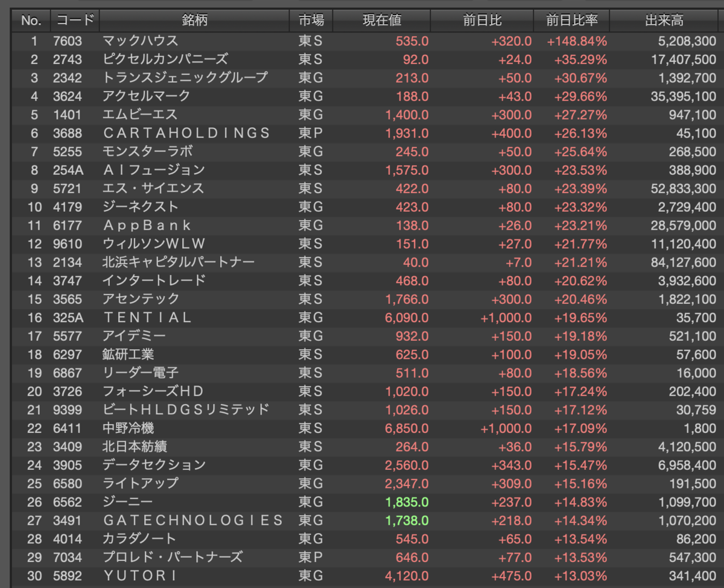This screenshot has width=724, height=588.
Task: Select the ジーネクスト stock name
Action: tap(141, 207)
